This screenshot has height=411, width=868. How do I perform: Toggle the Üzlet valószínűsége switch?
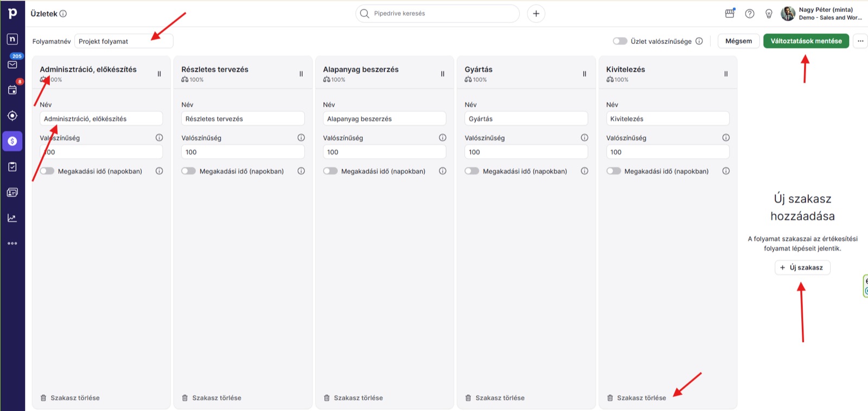620,41
